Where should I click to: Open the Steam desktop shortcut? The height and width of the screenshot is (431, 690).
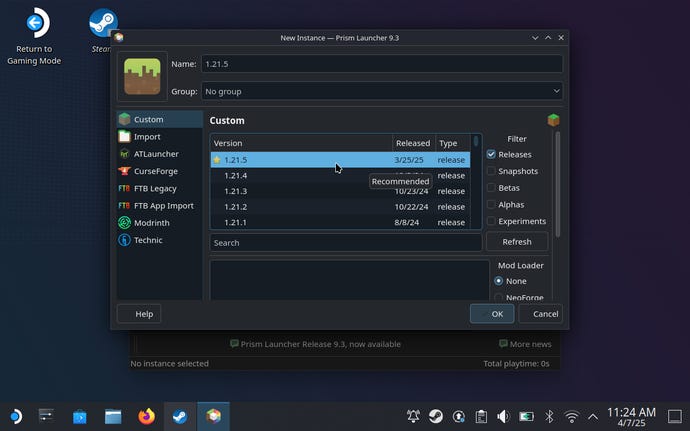tap(103, 31)
